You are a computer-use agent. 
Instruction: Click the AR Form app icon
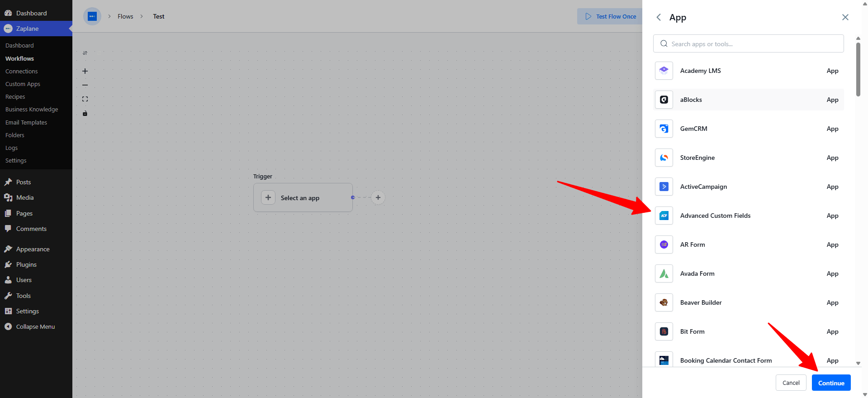coord(664,245)
